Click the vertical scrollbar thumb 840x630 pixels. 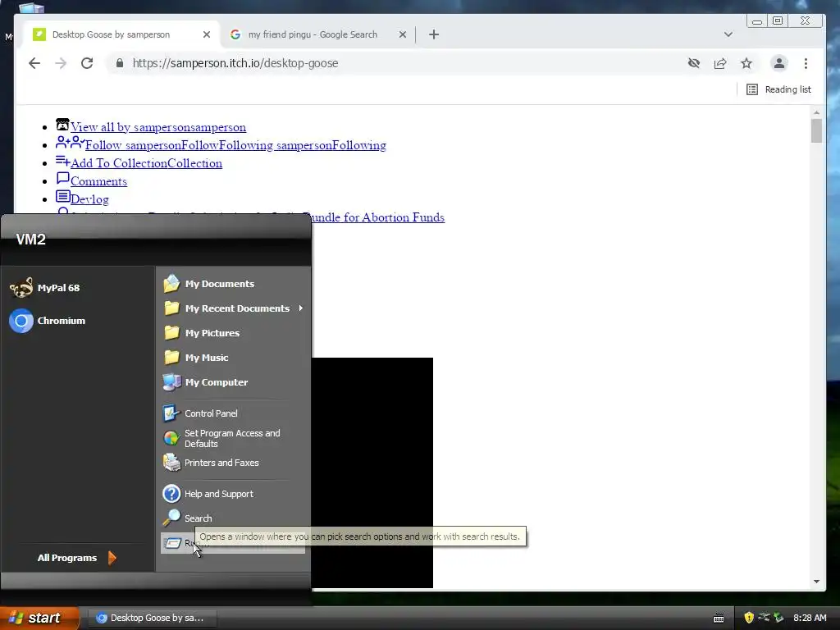[816, 130]
